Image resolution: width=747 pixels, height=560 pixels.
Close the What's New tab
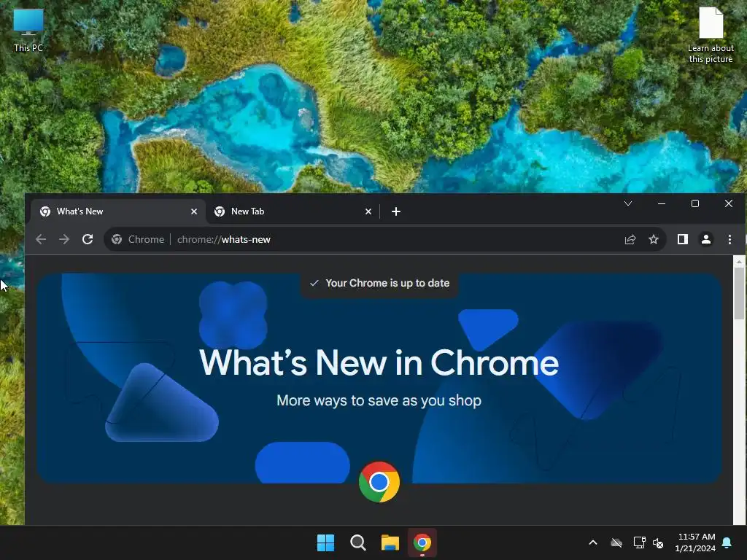point(194,211)
